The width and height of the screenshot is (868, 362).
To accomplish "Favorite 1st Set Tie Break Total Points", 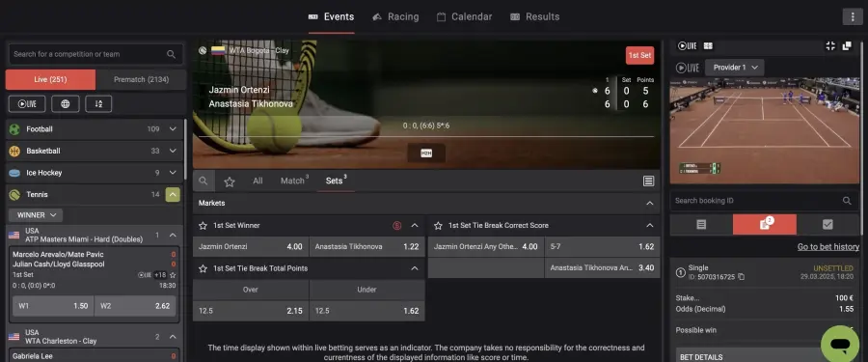I will [203, 268].
